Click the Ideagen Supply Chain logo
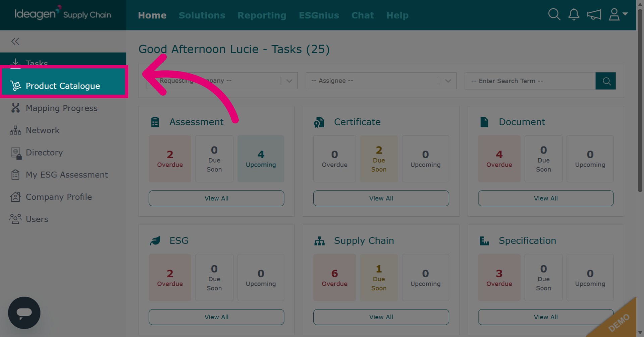This screenshot has height=337, width=644. pos(63,13)
